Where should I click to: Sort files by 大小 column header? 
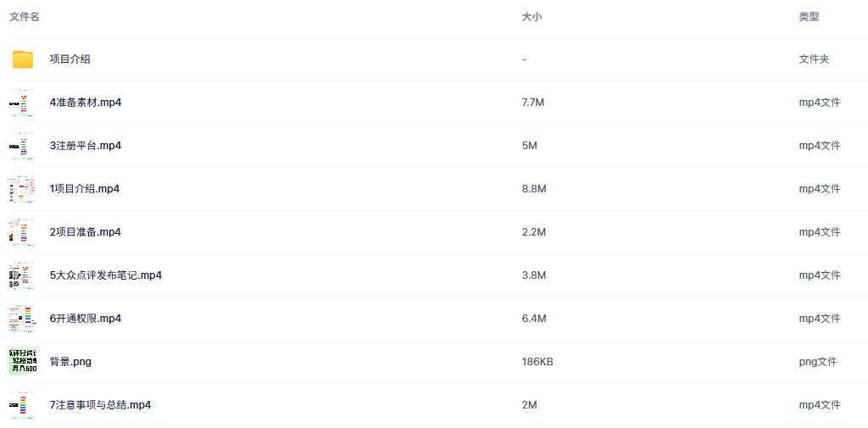tap(531, 17)
